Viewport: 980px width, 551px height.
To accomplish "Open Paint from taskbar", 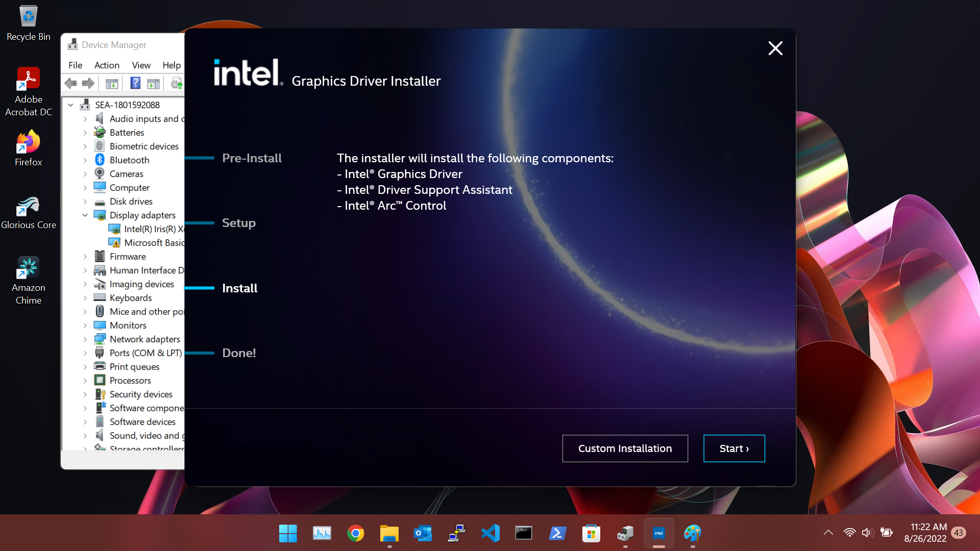I will 693,533.
